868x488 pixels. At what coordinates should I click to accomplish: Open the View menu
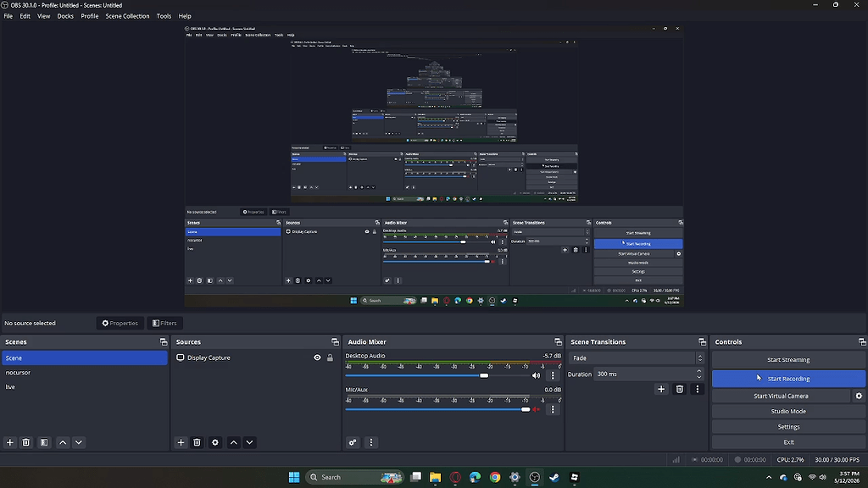pyautogui.click(x=44, y=16)
